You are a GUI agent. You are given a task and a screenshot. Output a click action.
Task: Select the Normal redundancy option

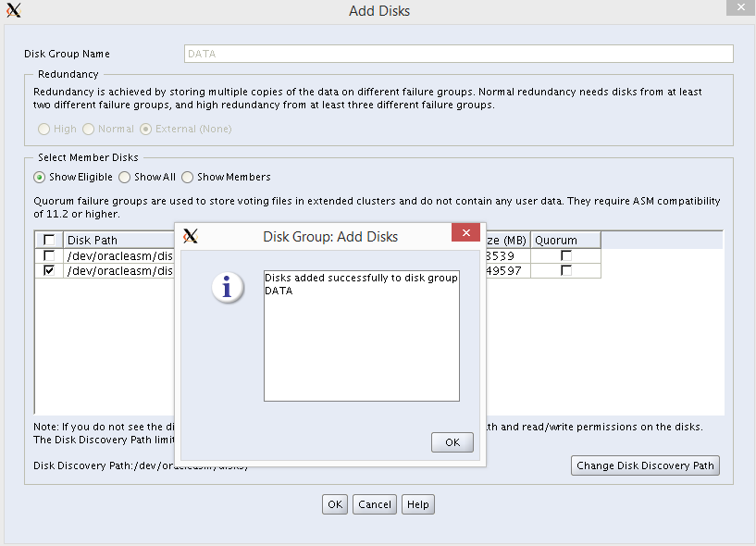click(x=91, y=129)
